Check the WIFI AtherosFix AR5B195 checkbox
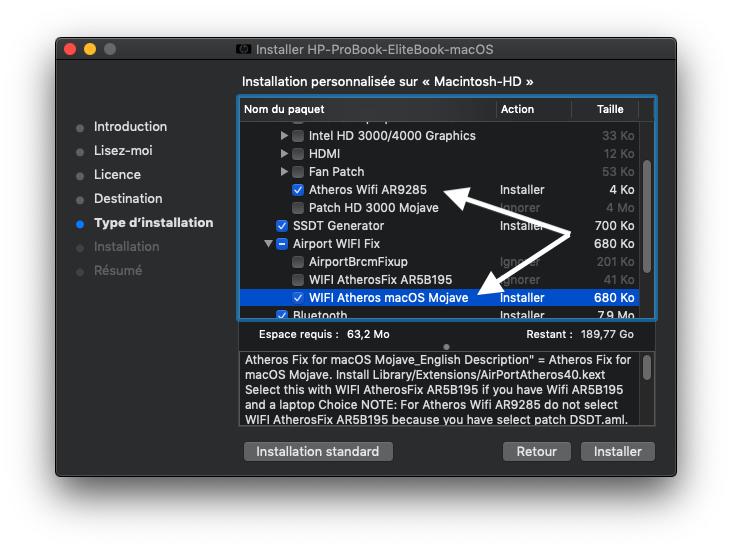This screenshot has width=732, height=550. coord(298,280)
